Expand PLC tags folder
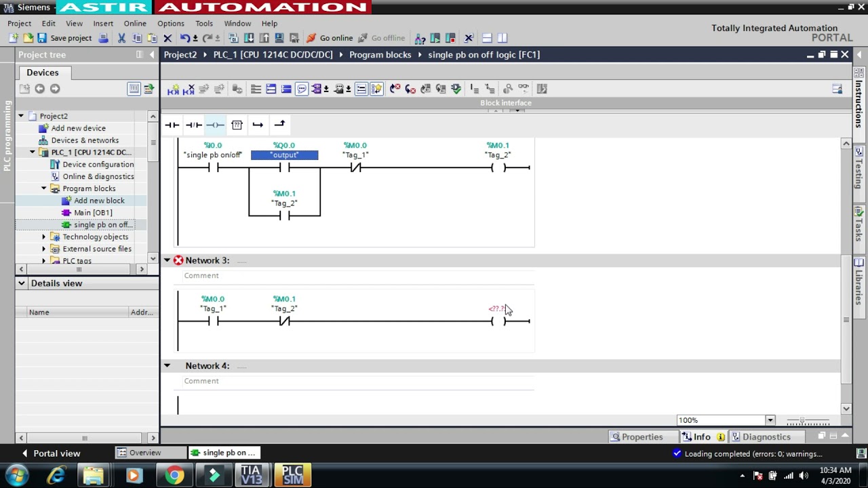 click(44, 261)
